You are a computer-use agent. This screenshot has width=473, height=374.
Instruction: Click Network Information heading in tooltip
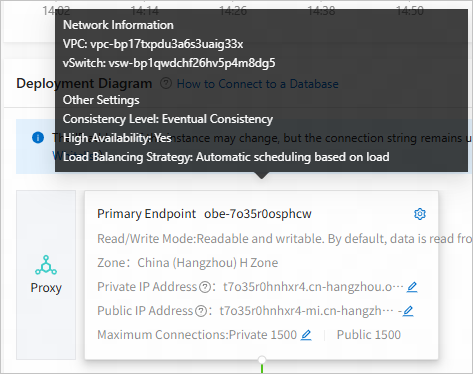click(118, 25)
